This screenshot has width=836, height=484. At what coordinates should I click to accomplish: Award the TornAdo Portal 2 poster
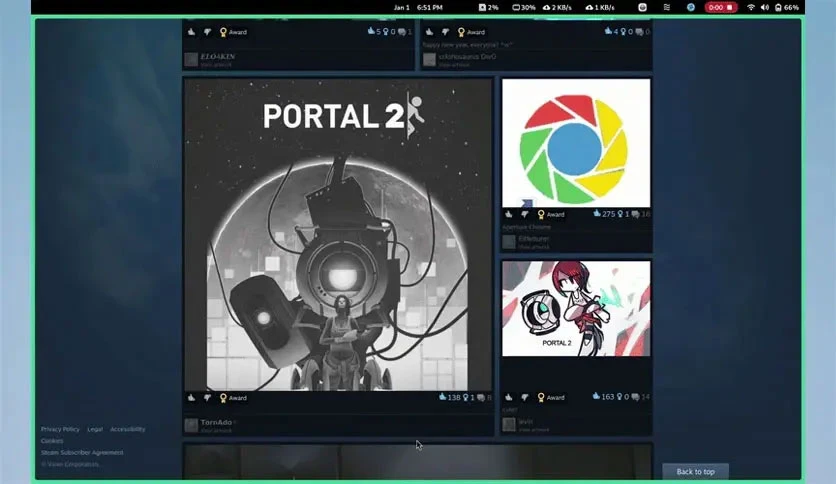coord(234,398)
